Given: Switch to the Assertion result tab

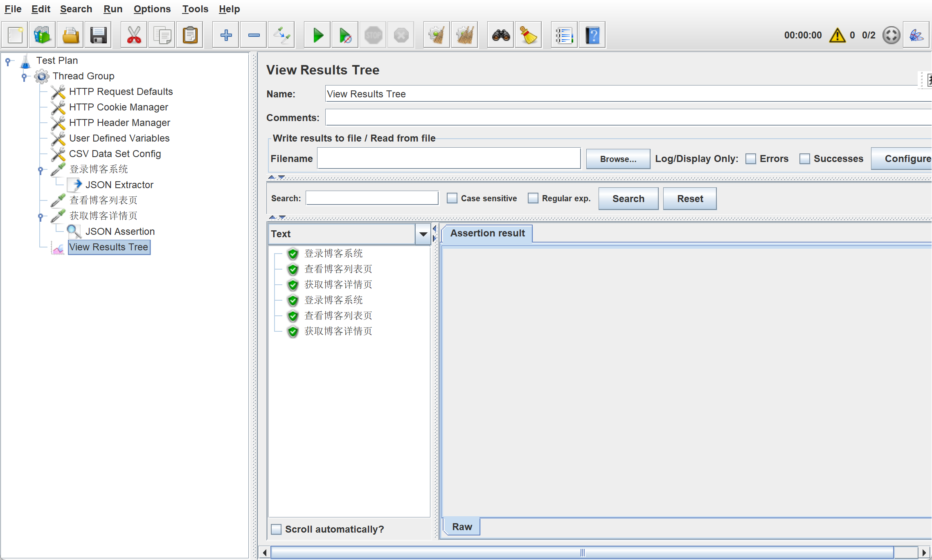Looking at the screenshot, I should click(x=487, y=233).
